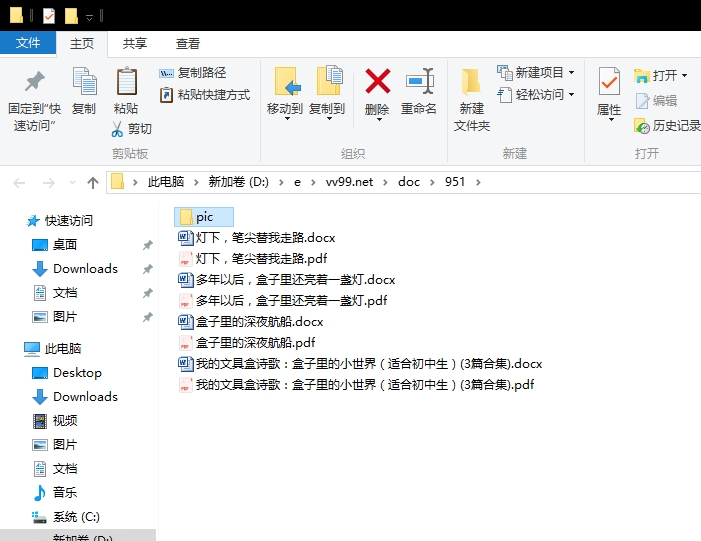Click 此电脑 in the address bar
Image resolution: width=701 pixels, height=541 pixels.
click(166, 182)
